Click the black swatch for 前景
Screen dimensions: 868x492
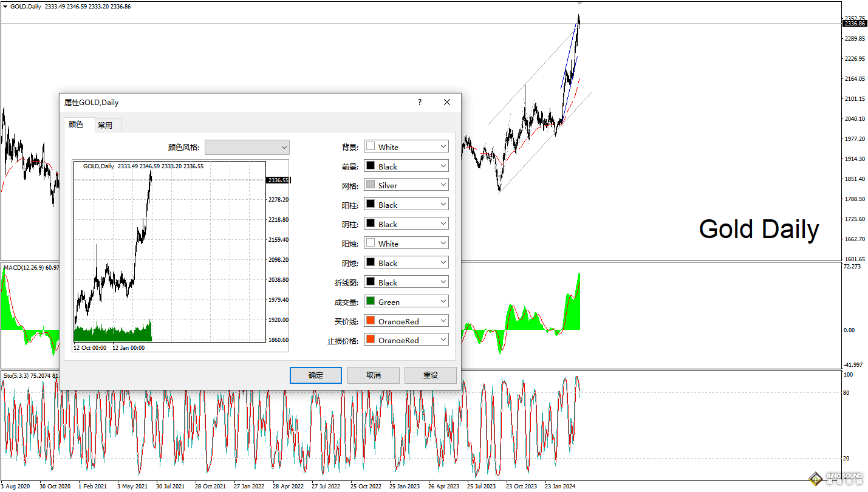(x=371, y=166)
